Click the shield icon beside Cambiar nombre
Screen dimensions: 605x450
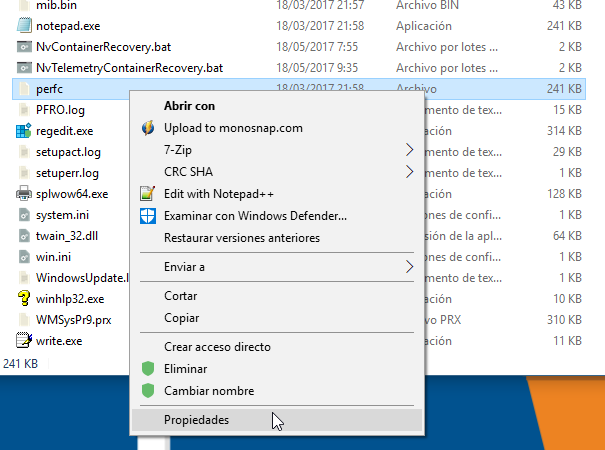148,391
